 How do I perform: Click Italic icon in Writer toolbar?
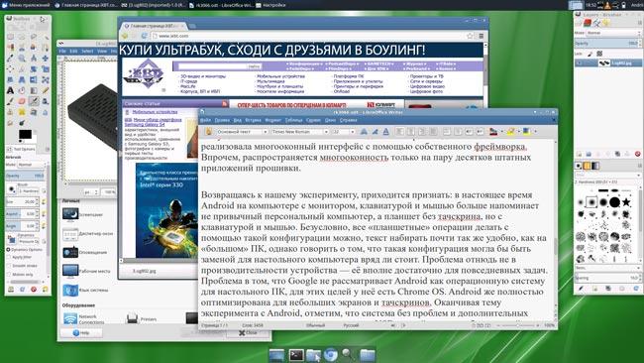(375, 132)
